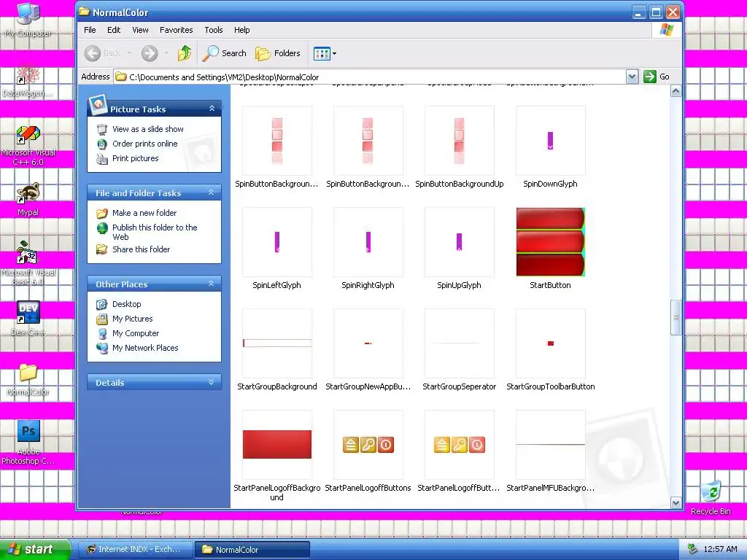This screenshot has height=560, width=747.
Task: Open the Help menu
Action: 241,30
